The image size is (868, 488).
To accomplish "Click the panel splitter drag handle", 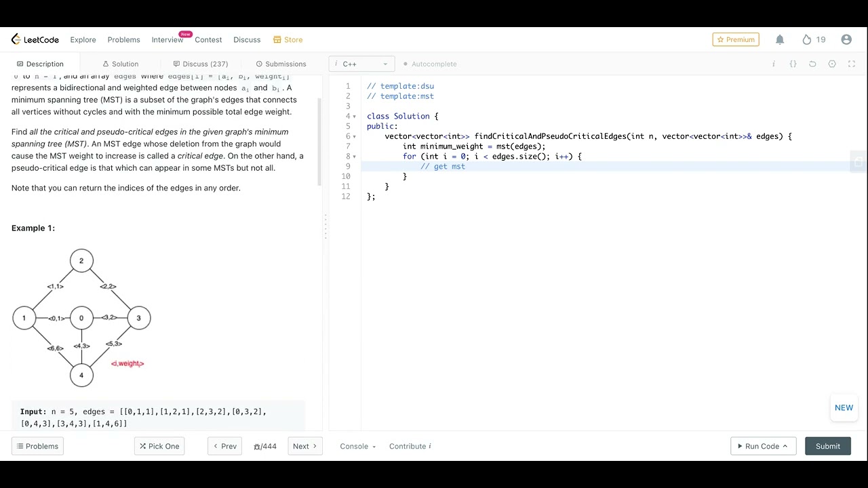I will coord(325,226).
